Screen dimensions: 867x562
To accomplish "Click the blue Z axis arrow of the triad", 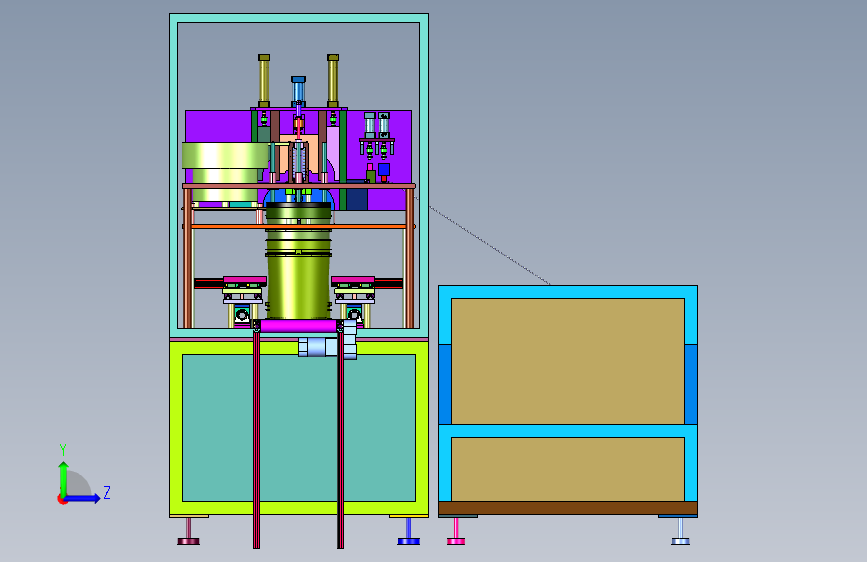I will tap(83, 498).
